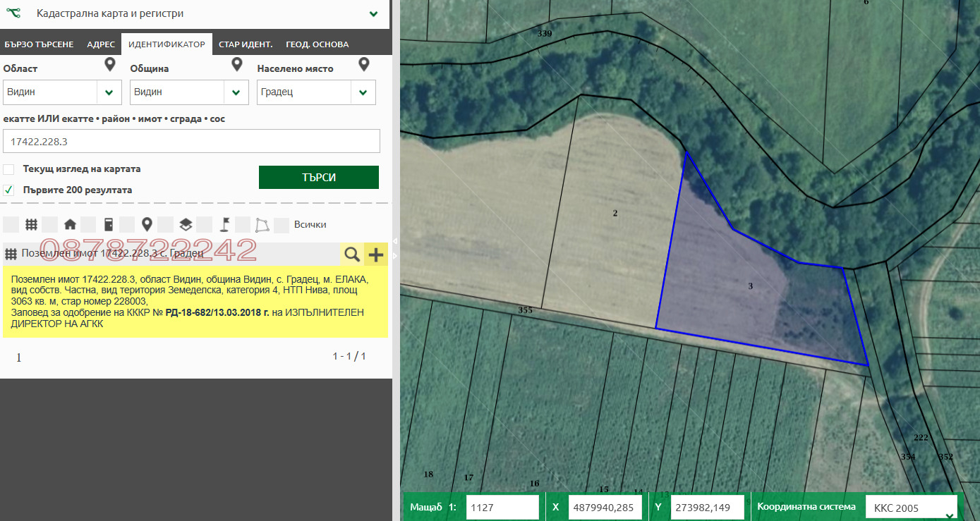980x521 pixels.
Task: Click the identifier input field with 17422.228.3
Action: (x=191, y=141)
